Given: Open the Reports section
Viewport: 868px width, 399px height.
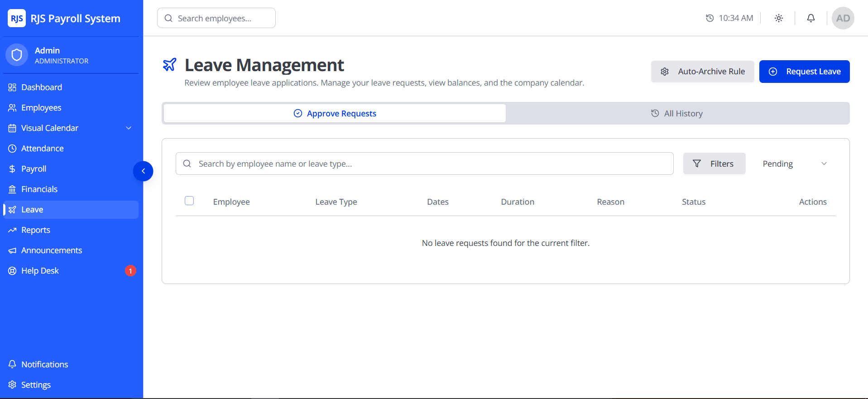Looking at the screenshot, I should tap(71, 230).
